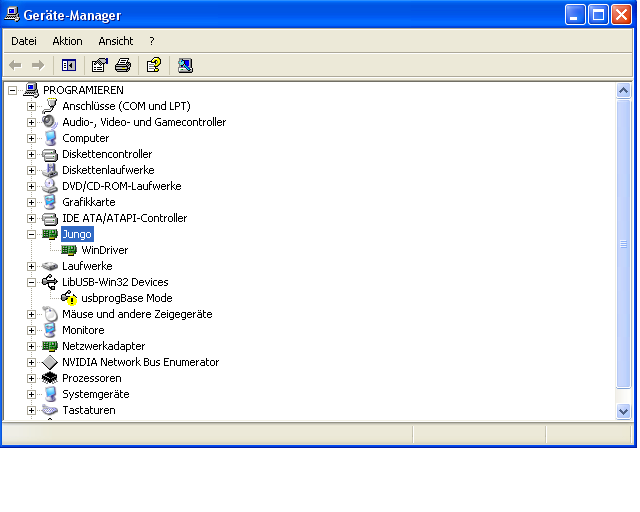Select Mäuse und andere Zeigegeräte label
Screen dimensions: 640x512
(137, 314)
